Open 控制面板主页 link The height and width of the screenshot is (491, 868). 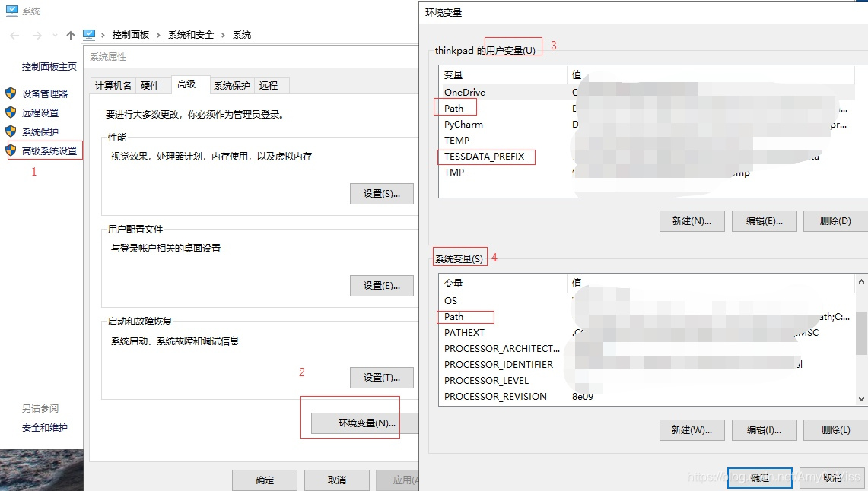49,66
